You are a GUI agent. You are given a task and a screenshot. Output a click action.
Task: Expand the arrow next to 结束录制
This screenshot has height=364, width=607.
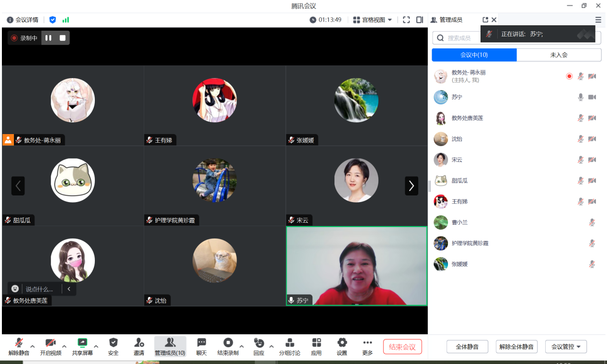pos(241,346)
